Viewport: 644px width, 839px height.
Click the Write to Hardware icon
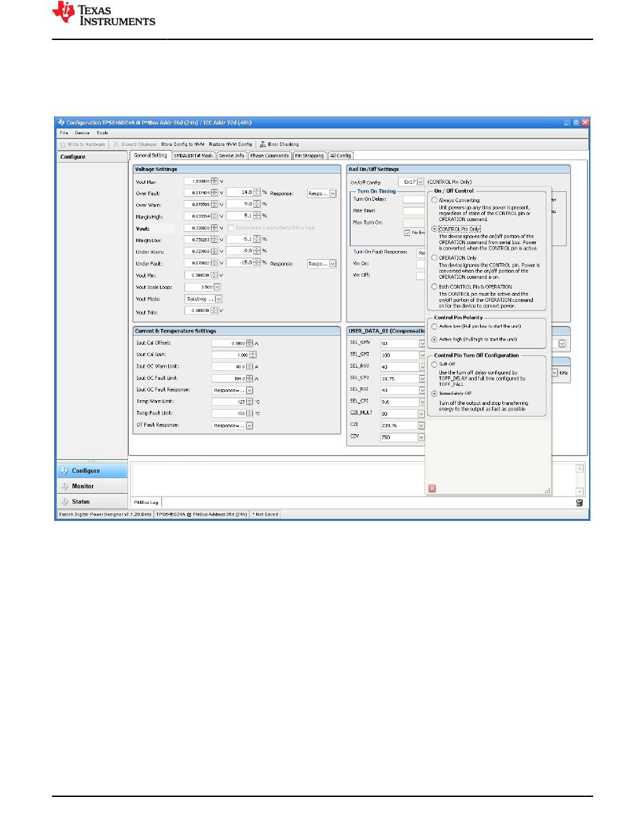(x=62, y=144)
